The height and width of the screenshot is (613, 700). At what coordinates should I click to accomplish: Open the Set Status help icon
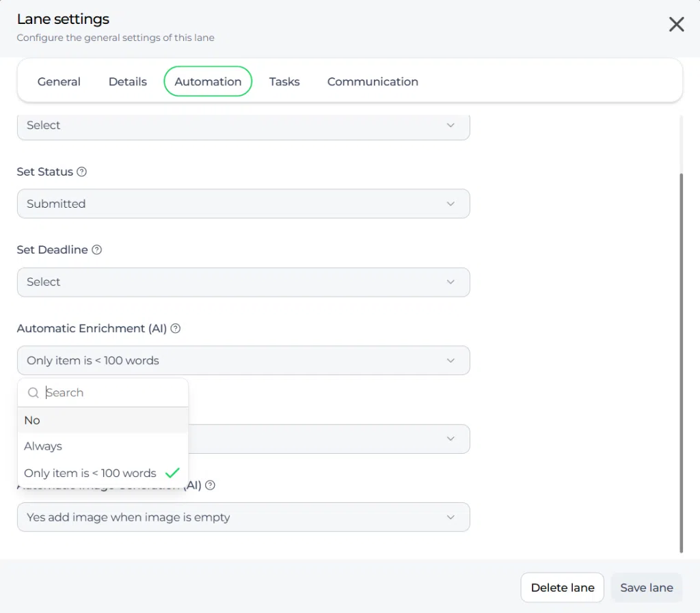coord(82,172)
